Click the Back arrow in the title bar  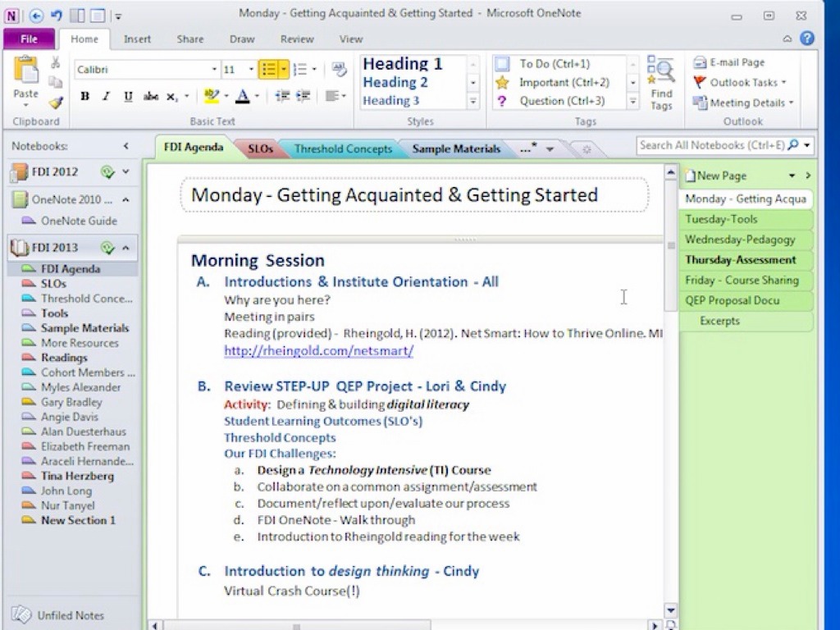pos(36,15)
